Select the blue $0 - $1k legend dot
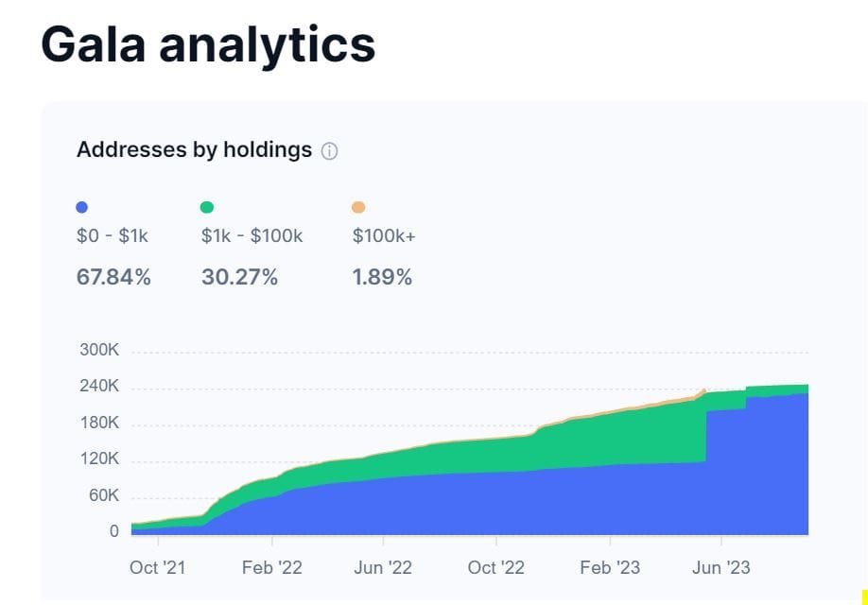Viewport: 868px width, 605px height. coord(81,206)
